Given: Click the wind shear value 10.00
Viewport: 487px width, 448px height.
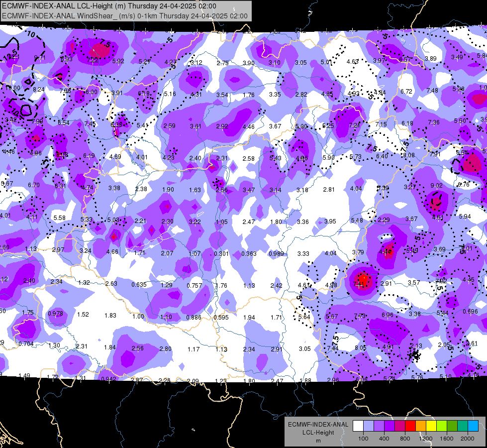Looking at the screenshot, I should 13,88.
